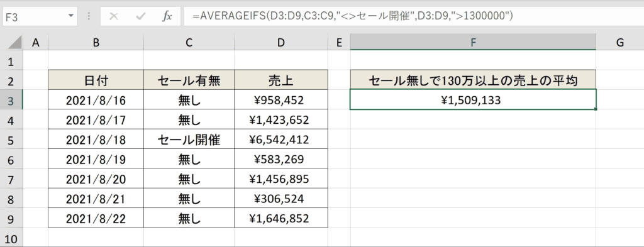This screenshot has width=644, height=247.
Task: Click the 売上 header cell
Action: tap(281, 80)
